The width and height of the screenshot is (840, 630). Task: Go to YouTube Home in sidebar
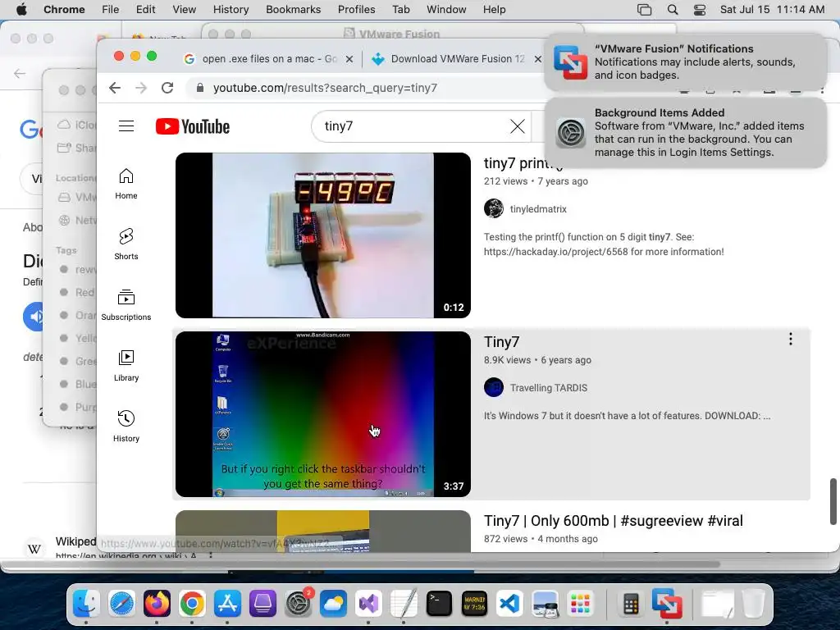tap(126, 184)
